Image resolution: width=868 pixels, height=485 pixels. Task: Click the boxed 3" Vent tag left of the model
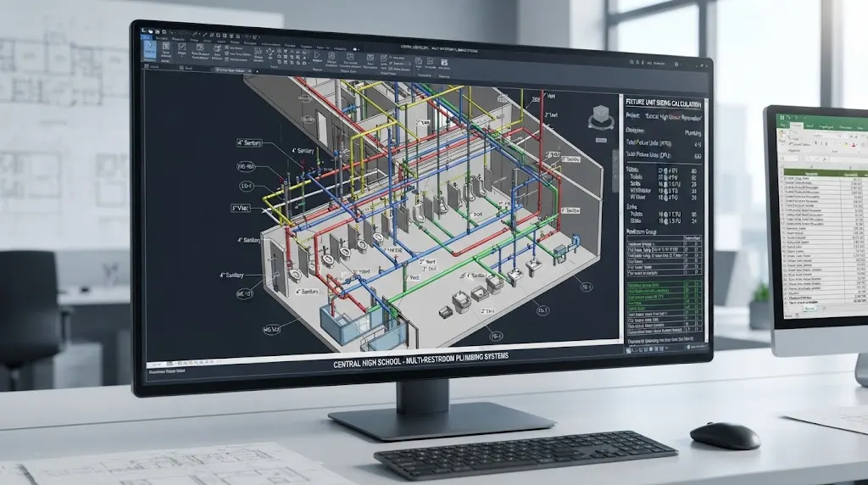pos(240,209)
